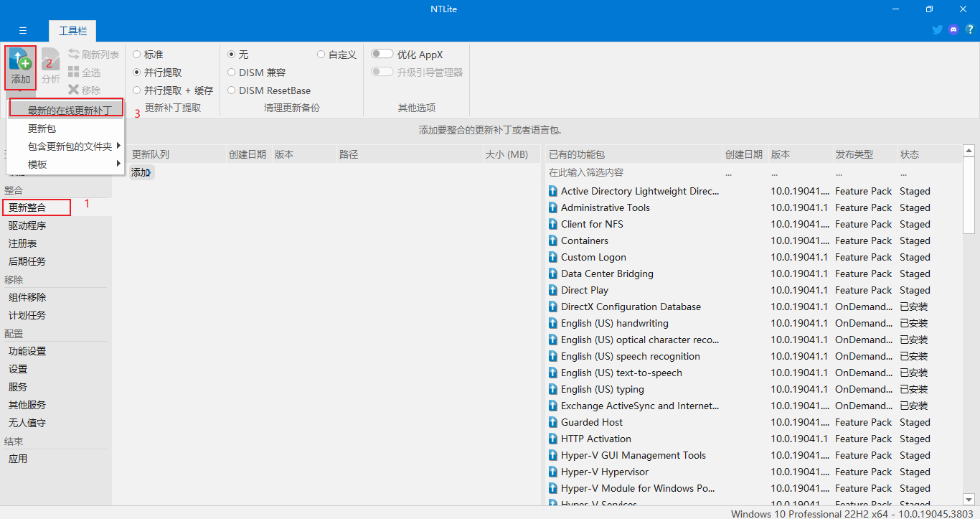Click the English (US) typing icon
Image resolution: width=980 pixels, height=519 pixels.
tap(553, 389)
